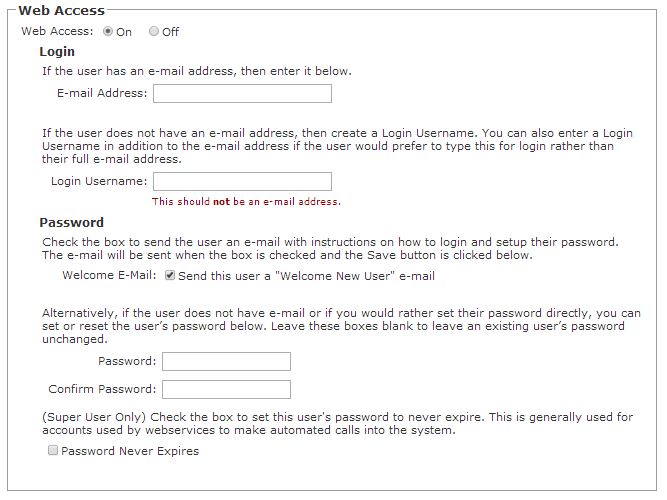Select the Web Access Off radio button
The height and width of the screenshot is (500, 667).
coord(154,31)
